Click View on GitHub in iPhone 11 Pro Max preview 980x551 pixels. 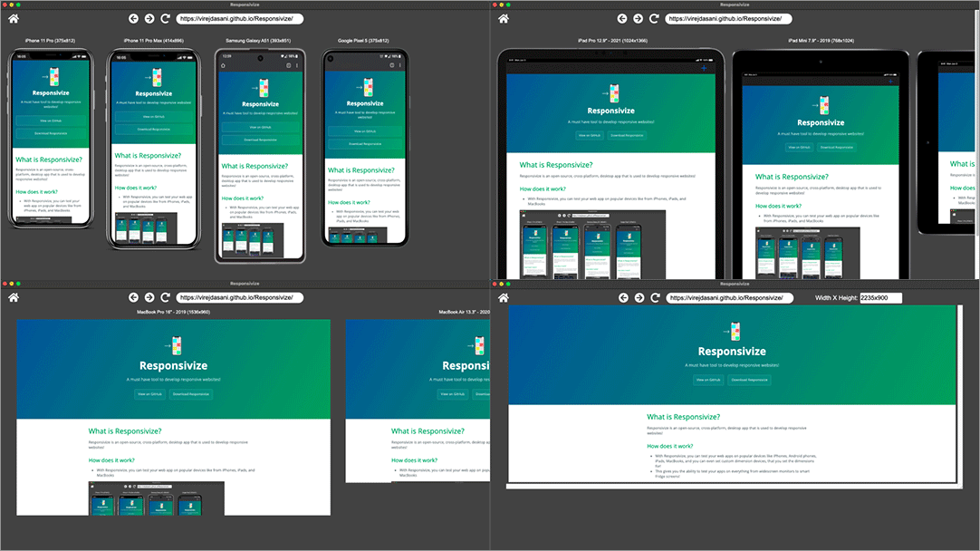154,117
